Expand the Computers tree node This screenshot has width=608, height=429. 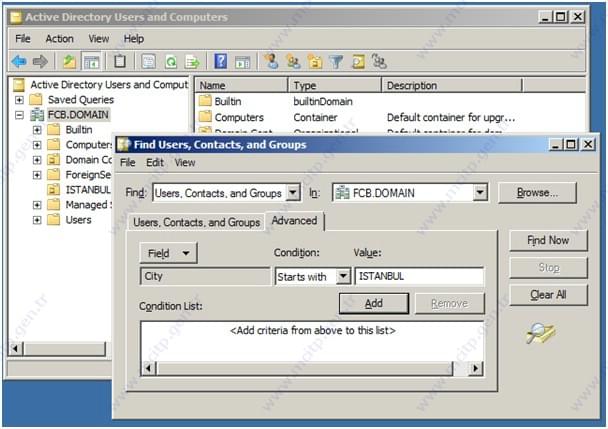(37, 145)
